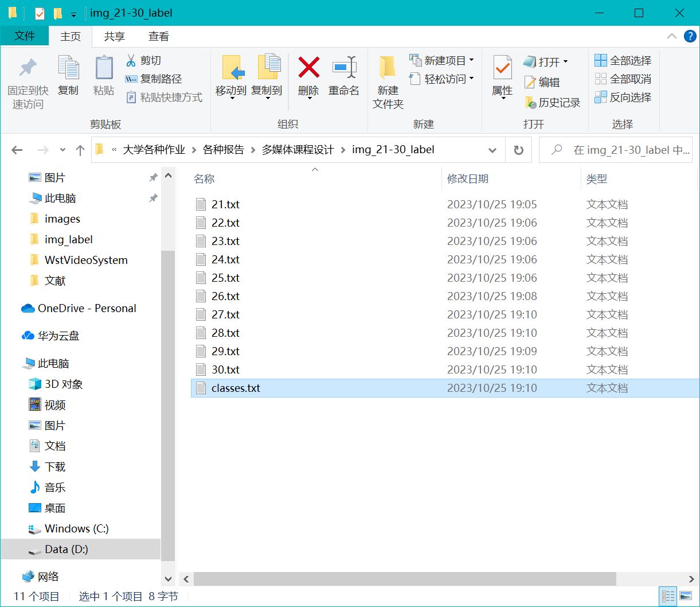Open the 文件 file menu tab
This screenshot has width=700, height=607.
click(x=25, y=36)
